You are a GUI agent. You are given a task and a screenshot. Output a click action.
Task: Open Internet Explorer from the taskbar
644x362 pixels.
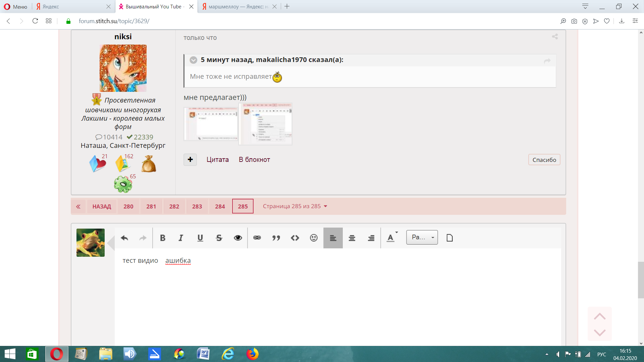pyautogui.click(x=228, y=354)
